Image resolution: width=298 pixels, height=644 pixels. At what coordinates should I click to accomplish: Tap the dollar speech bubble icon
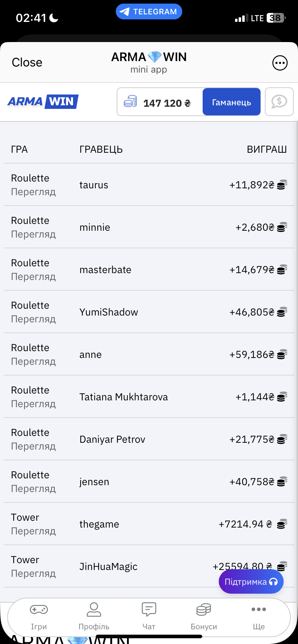(279, 102)
